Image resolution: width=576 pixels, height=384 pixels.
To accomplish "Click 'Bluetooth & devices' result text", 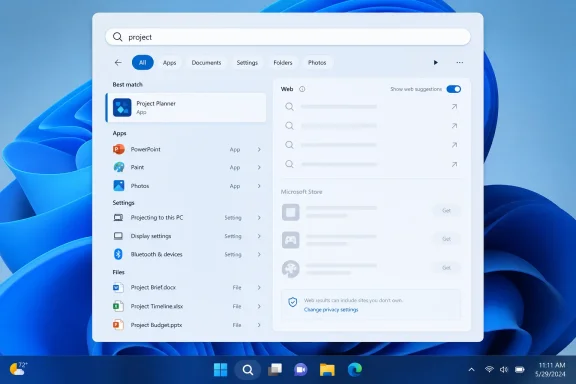I will click(x=156, y=254).
